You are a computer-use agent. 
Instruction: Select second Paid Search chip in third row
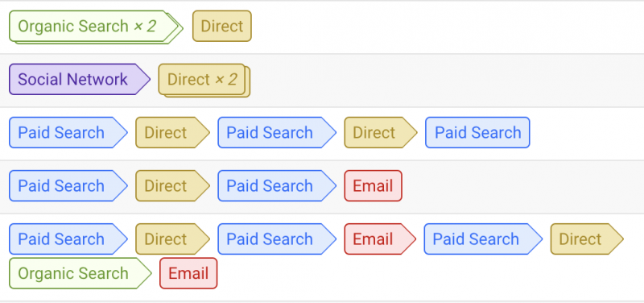(277, 132)
